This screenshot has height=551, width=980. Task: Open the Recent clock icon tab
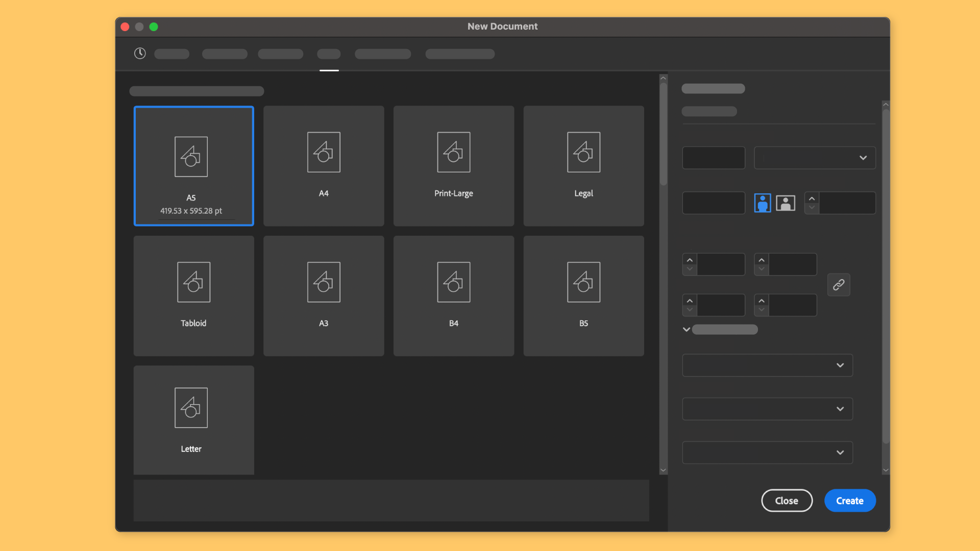coord(140,54)
